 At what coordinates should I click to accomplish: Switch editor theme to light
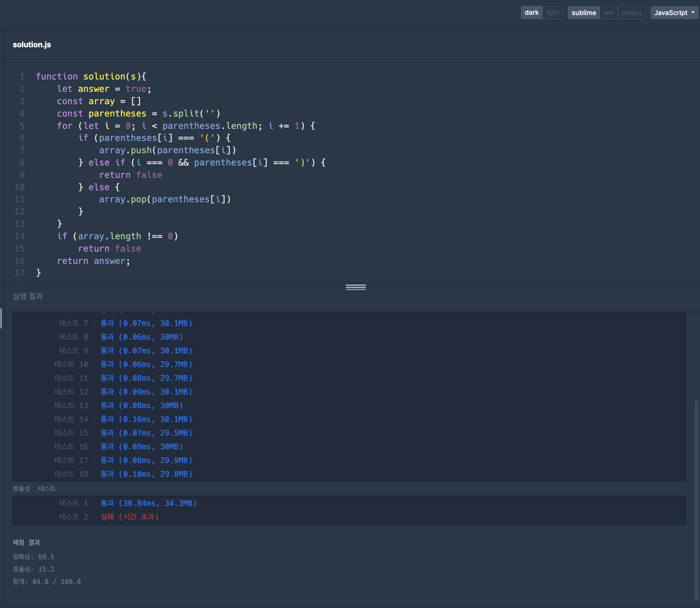552,13
